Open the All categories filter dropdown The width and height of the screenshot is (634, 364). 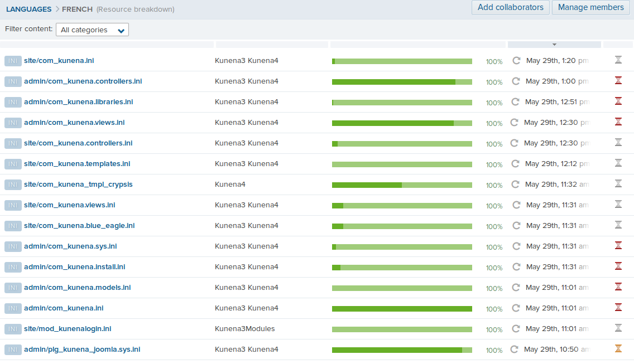92,30
